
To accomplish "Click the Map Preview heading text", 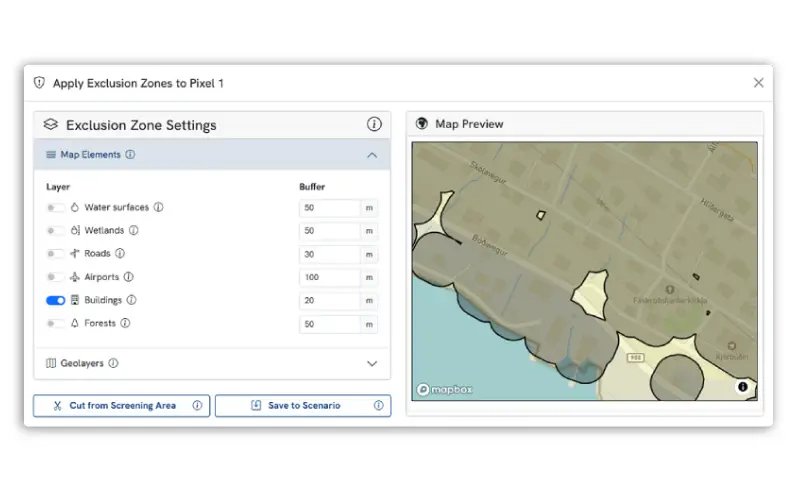I will [x=469, y=124].
